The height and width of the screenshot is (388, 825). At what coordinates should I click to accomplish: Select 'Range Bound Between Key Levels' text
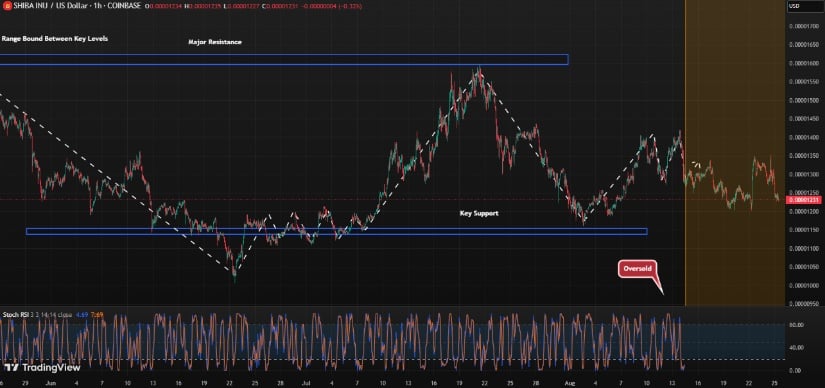click(55, 38)
